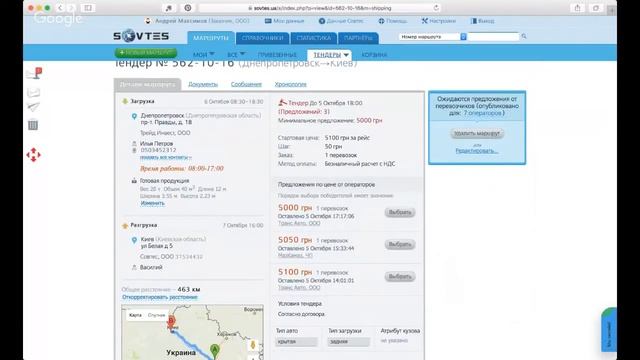This screenshot has height=360, width=640.
Task: Reload the page with the refresh icon
Action: [436, 8]
